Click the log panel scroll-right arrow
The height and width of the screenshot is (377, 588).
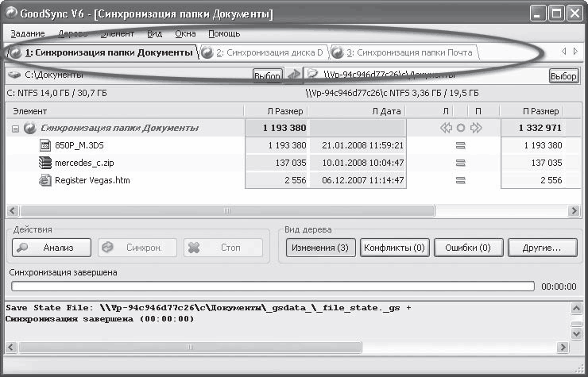point(563,348)
